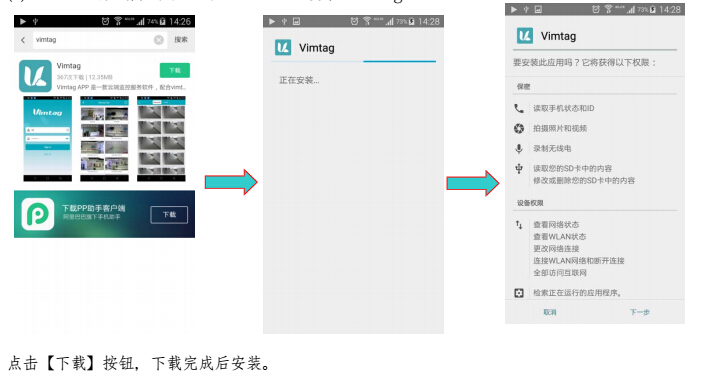Tap the back arrow beside the vimtag search
The image size is (701, 382).
(23, 40)
